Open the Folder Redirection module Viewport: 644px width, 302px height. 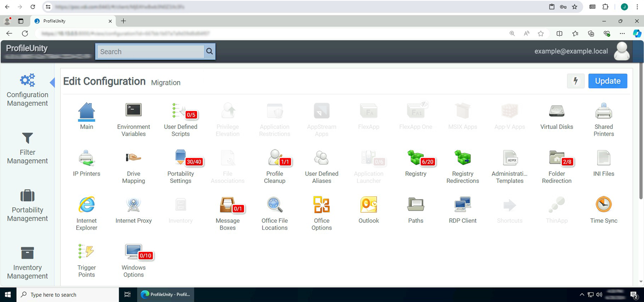(x=556, y=167)
